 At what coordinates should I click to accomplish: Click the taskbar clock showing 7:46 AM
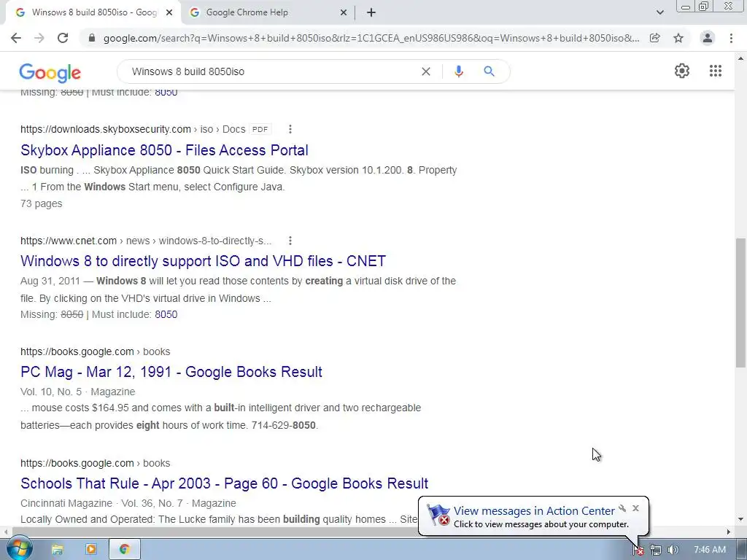click(710, 550)
